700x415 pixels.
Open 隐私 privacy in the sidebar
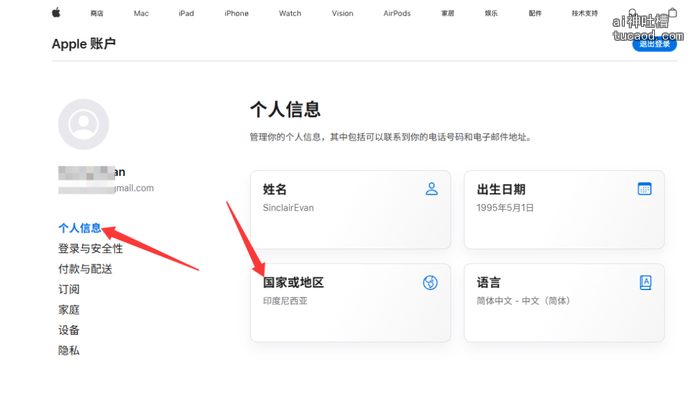pyautogui.click(x=69, y=351)
